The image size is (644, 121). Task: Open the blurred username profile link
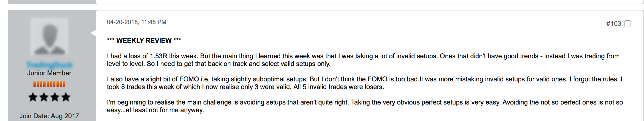49,65
